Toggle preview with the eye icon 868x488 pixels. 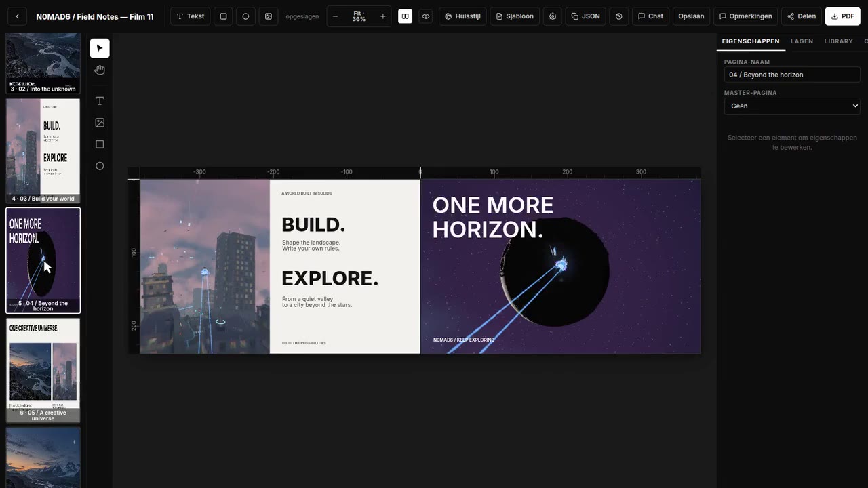pos(426,16)
